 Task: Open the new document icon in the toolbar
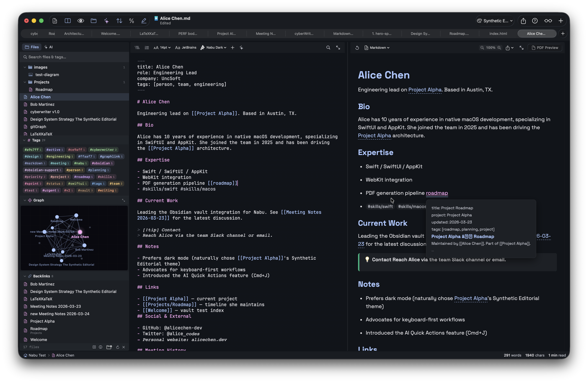[x=55, y=21]
